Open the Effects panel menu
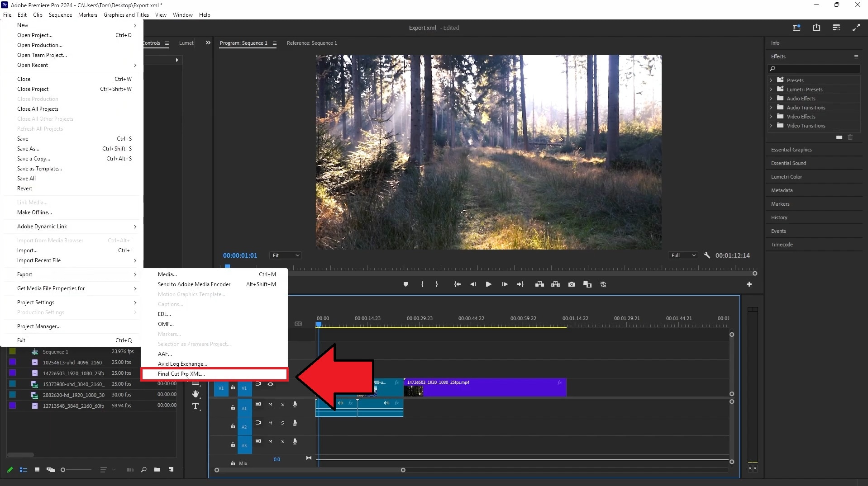868x486 pixels. [x=856, y=57]
